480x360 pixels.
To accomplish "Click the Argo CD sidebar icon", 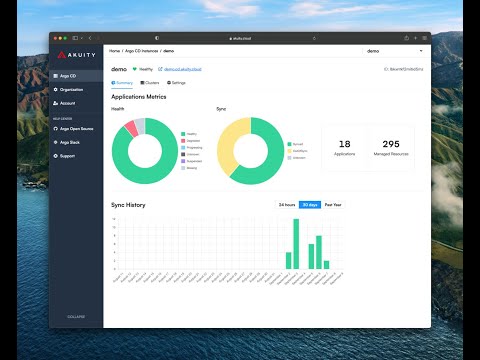I will pyautogui.click(x=56, y=76).
